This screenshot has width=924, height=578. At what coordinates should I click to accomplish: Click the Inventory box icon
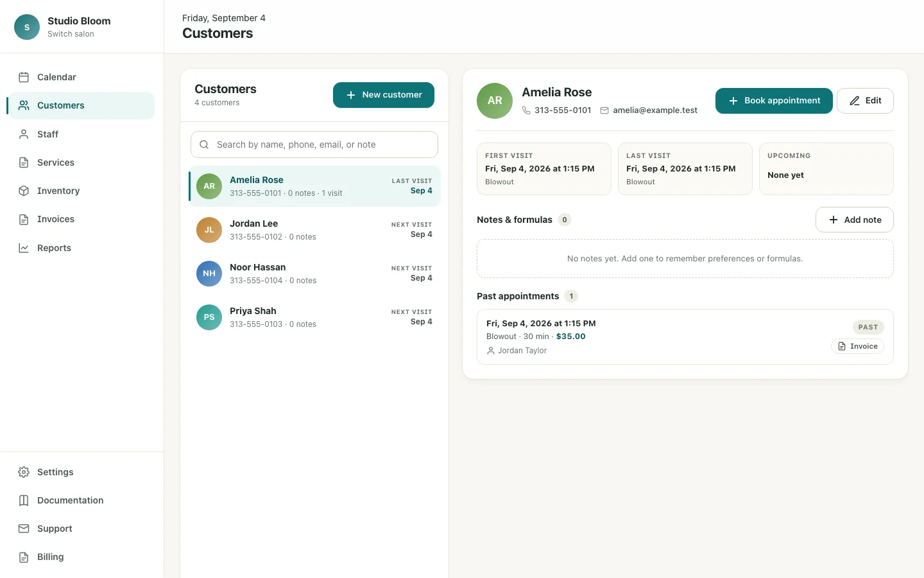tap(24, 191)
